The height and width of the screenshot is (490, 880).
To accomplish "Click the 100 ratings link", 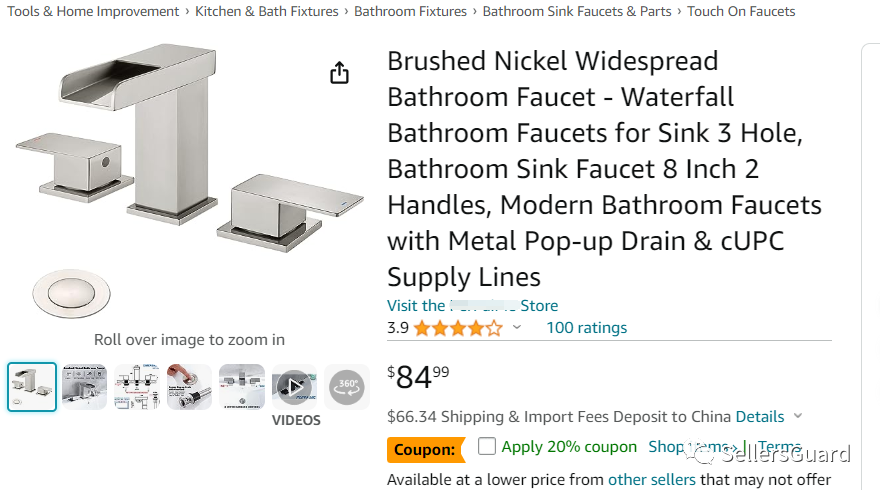I will pos(586,328).
